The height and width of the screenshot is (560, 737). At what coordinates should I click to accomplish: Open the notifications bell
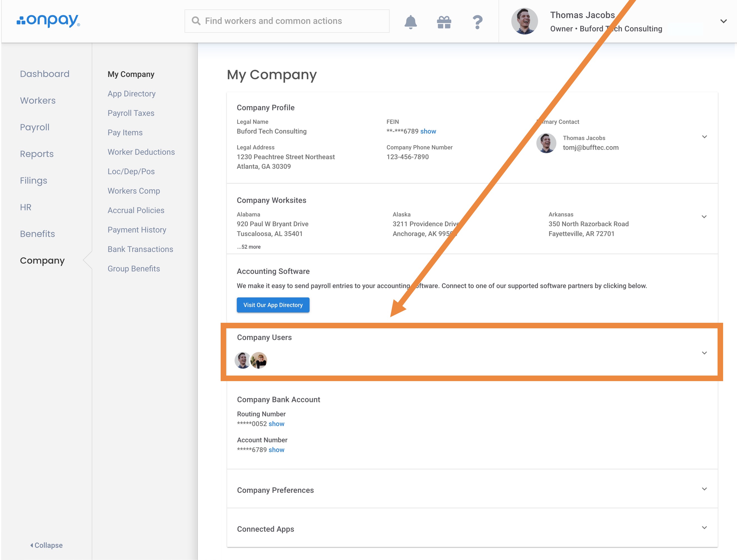click(410, 22)
